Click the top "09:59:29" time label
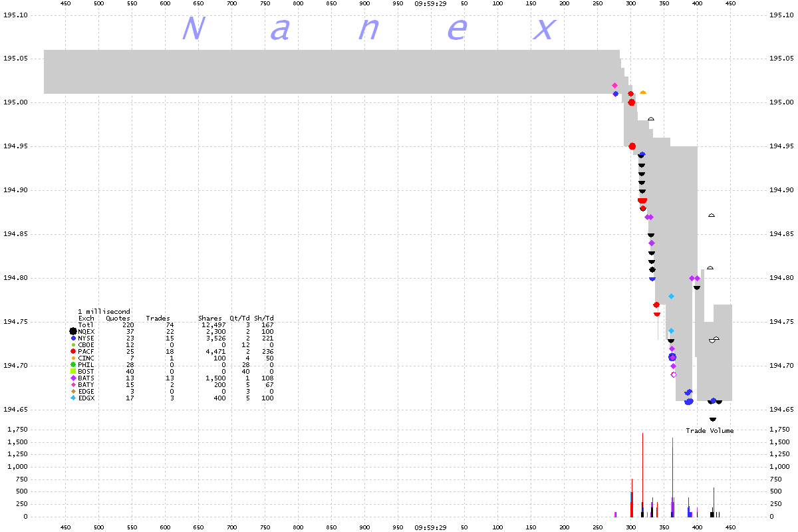Viewport: 798px width, 532px height. (430, 3)
